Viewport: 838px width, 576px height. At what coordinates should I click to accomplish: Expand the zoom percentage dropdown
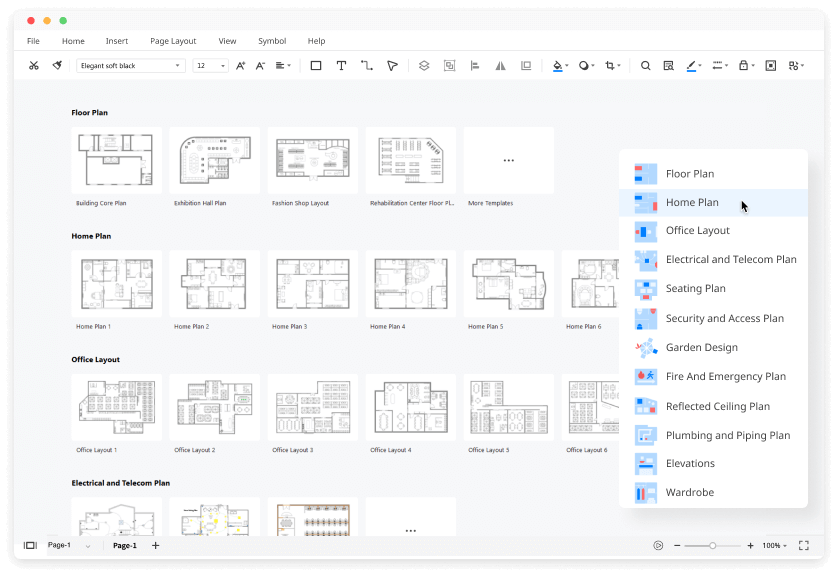(x=775, y=546)
